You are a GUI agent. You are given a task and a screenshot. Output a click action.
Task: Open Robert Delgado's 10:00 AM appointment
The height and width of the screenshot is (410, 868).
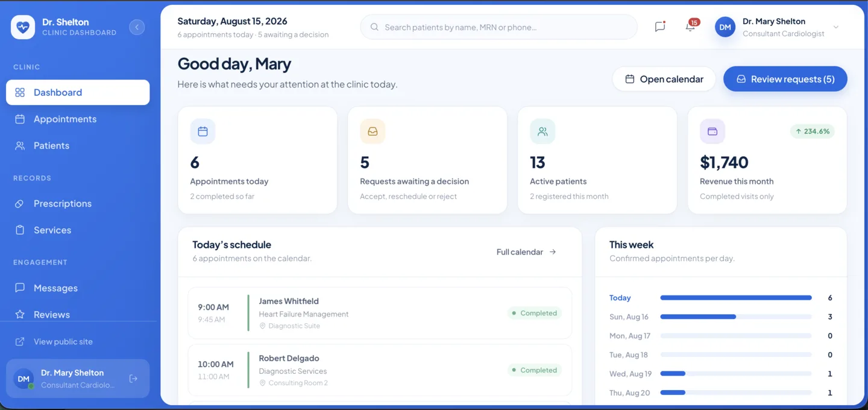[380, 370]
